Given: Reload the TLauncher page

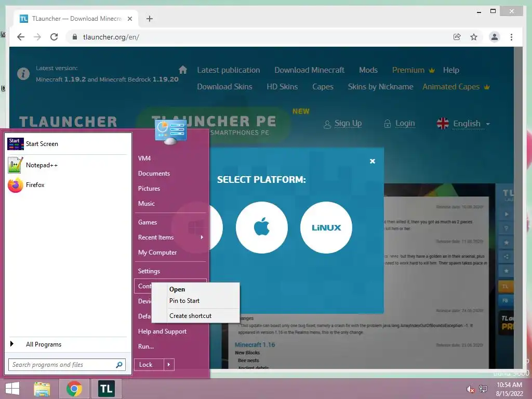Looking at the screenshot, I should (54, 37).
